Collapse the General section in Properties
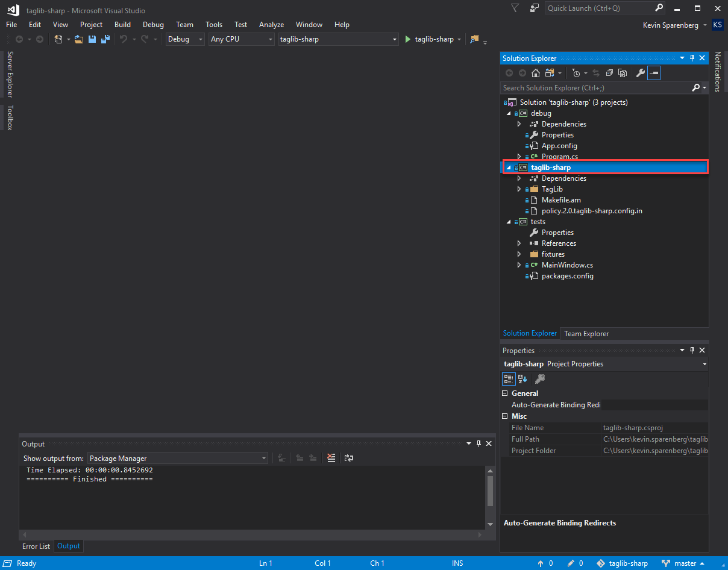 pyautogui.click(x=505, y=393)
